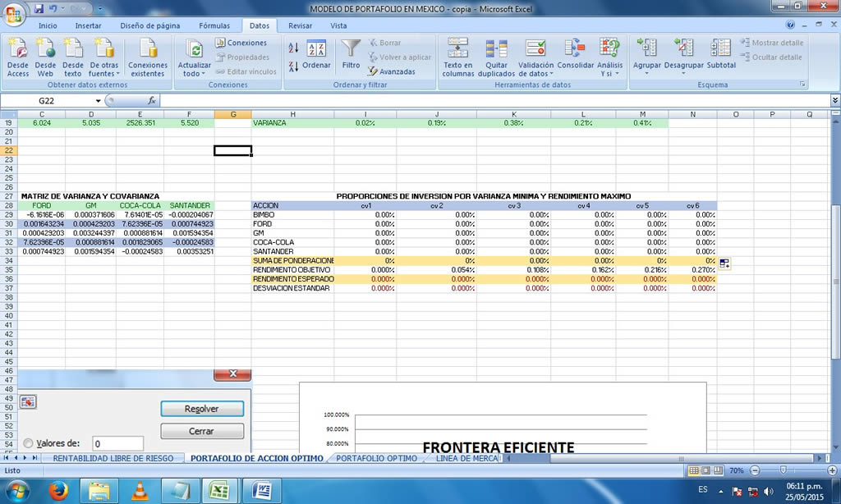The image size is (841, 504).
Task: Switch to Diseño de página tab
Action: (x=149, y=25)
